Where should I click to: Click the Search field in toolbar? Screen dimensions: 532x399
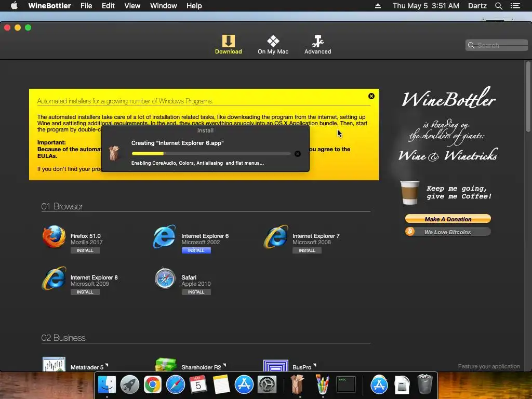496,45
